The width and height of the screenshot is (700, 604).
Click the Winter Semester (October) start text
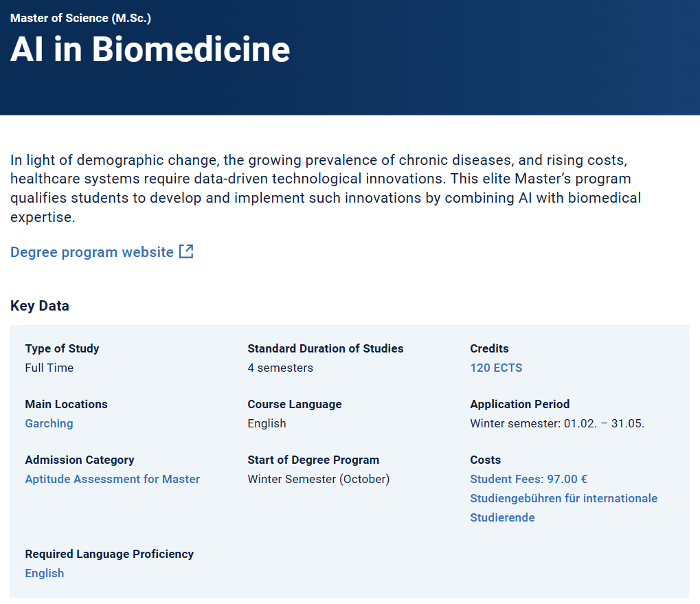[318, 479]
